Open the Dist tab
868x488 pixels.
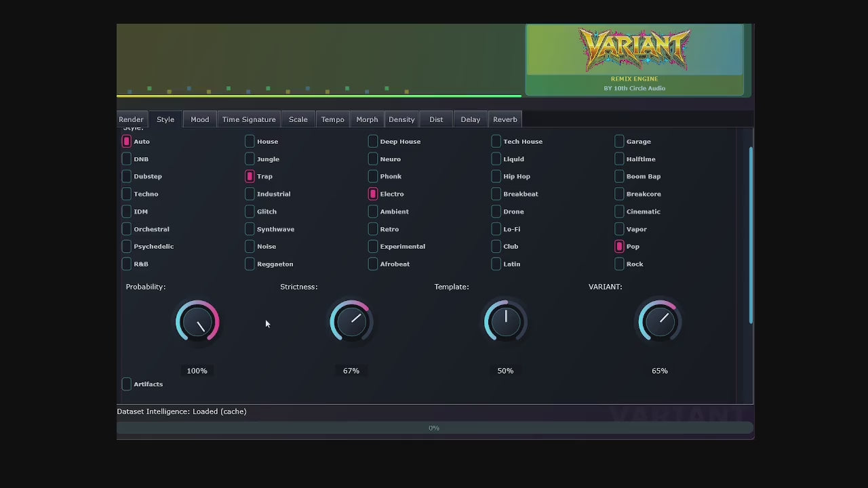[436, 119]
